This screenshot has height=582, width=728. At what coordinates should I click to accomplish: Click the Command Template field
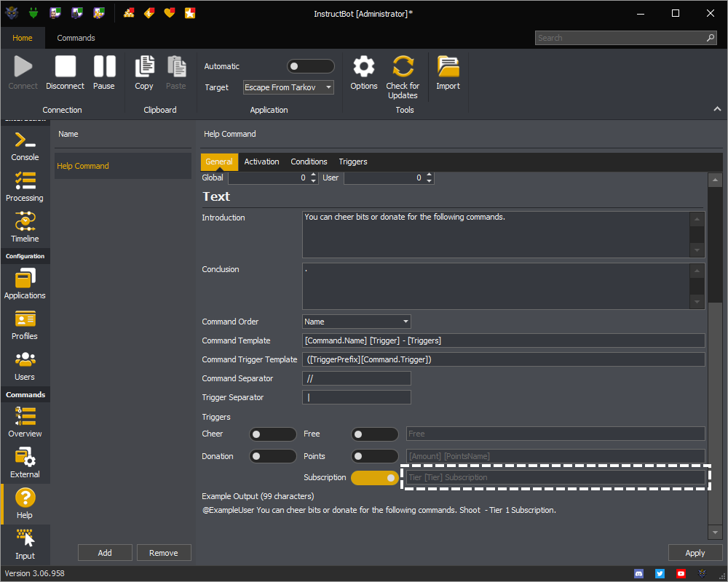click(503, 340)
